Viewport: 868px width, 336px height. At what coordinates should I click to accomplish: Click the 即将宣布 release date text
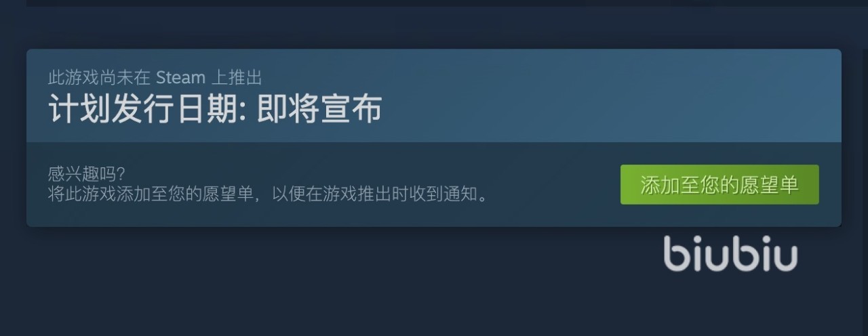click(319, 109)
